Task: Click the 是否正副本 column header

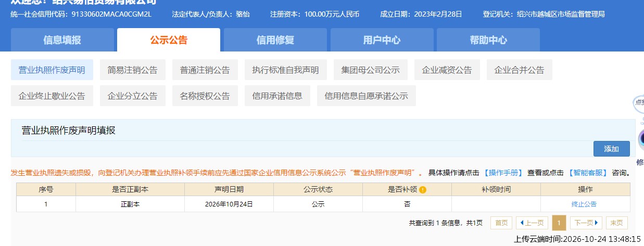Action: (130, 190)
